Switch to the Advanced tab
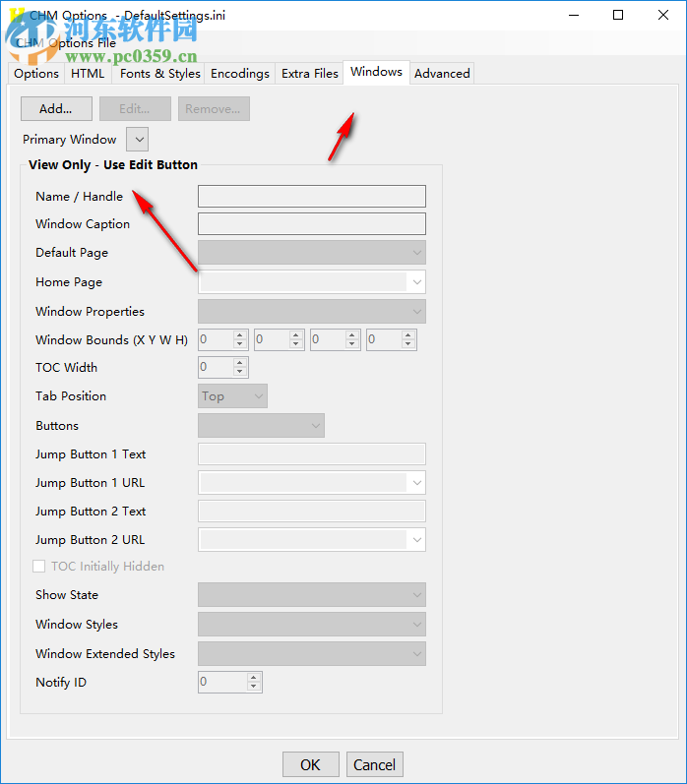This screenshot has height=784, width=687. (x=442, y=74)
